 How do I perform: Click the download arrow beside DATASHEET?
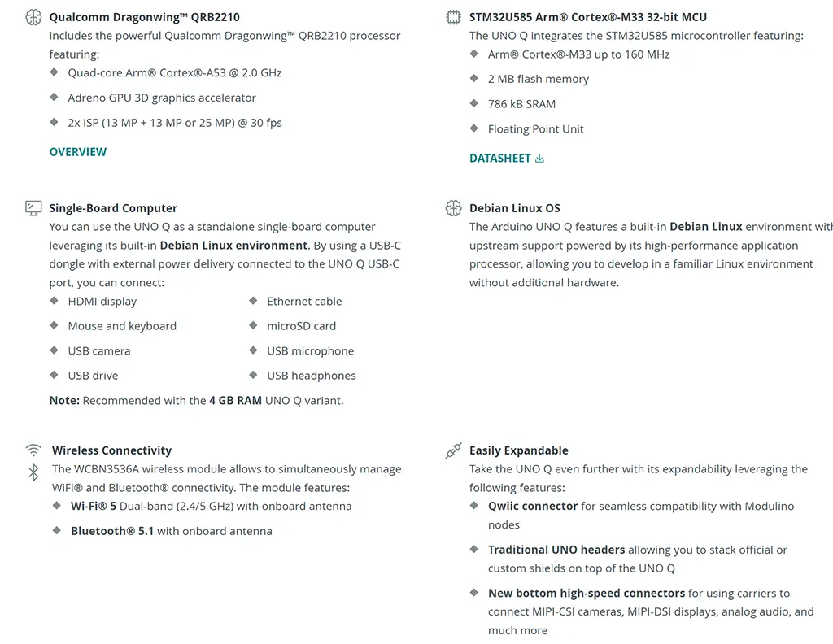[539, 159]
